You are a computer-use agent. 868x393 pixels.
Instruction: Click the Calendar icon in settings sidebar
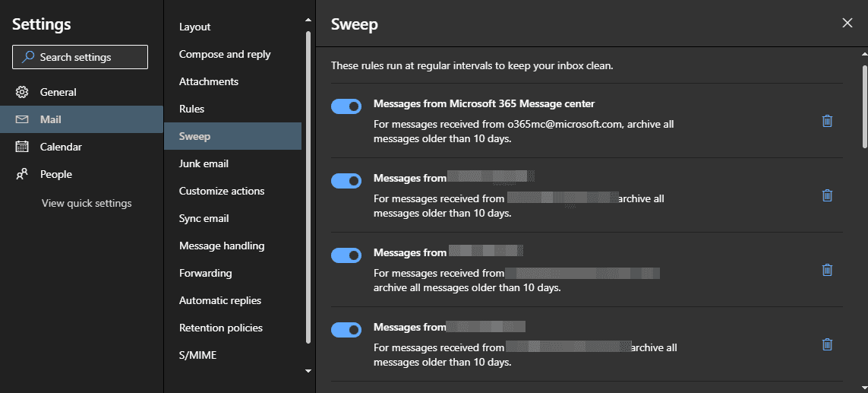tap(22, 147)
